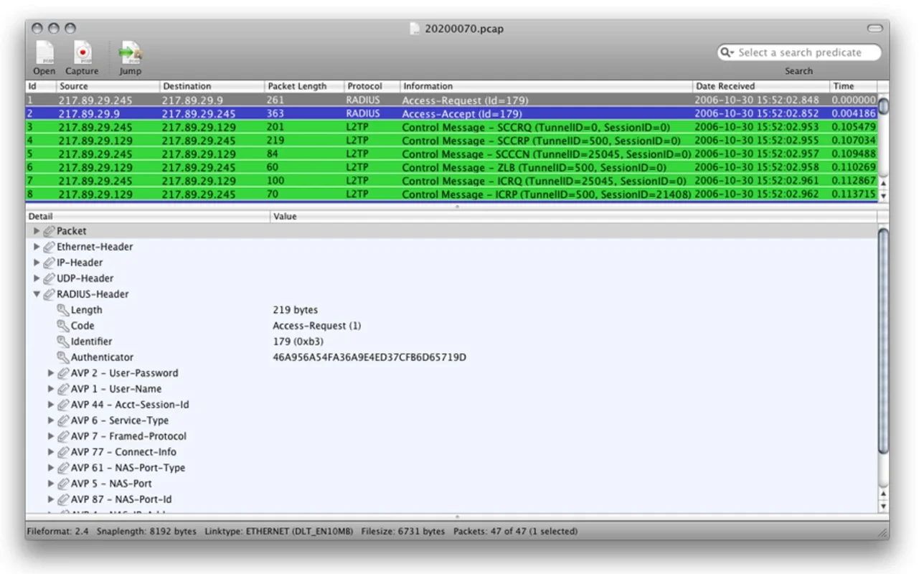Click the paperclip icon for AVP 44 - Acct-Session-Id
This screenshot has height=574, width=924.
pos(63,405)
